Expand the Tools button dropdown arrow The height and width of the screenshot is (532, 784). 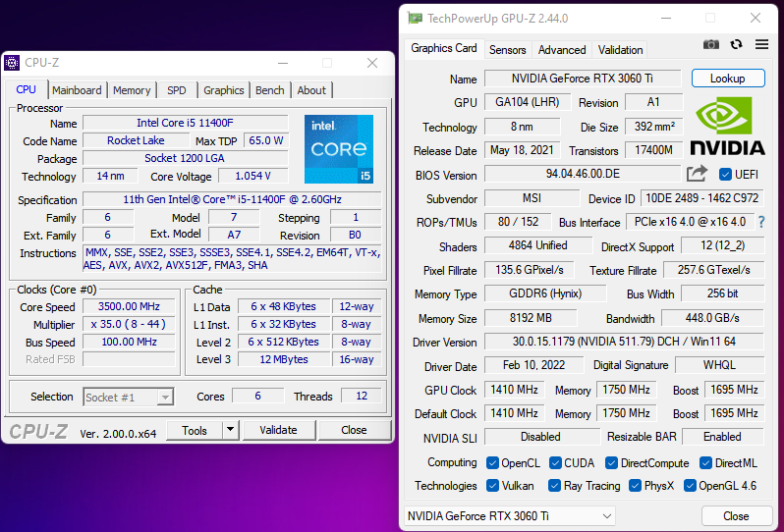tap(230, 430)
